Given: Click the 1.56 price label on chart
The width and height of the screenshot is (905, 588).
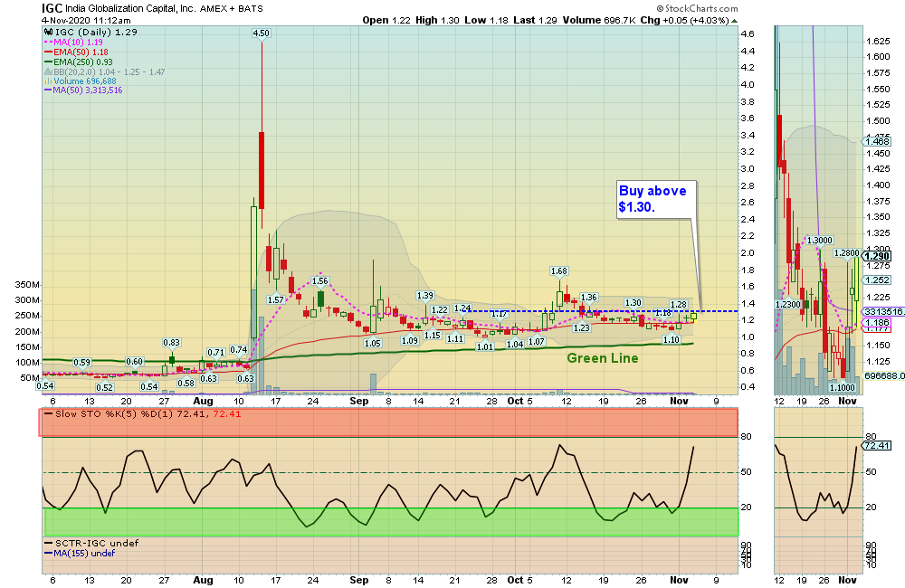Looking at the screenshot, I should click(x=319, y=281).
